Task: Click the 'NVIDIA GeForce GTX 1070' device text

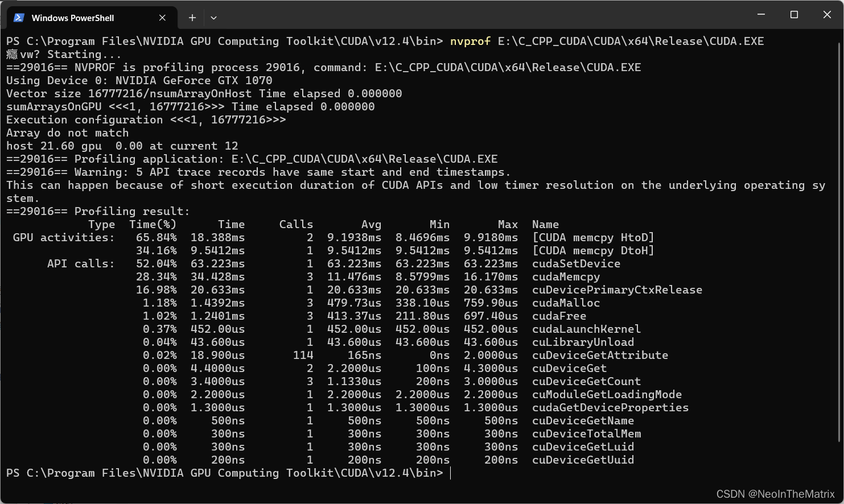Action: (193, 80)
